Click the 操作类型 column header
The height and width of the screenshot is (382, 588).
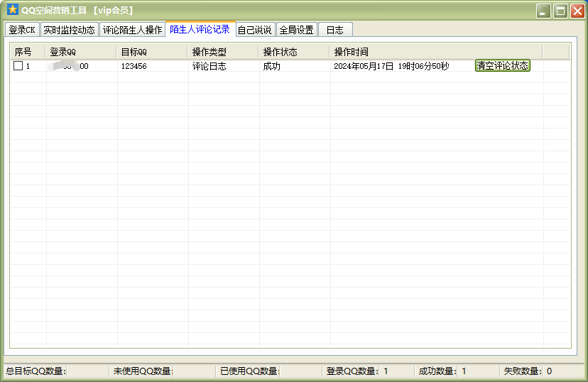click(x=223, y=52)
